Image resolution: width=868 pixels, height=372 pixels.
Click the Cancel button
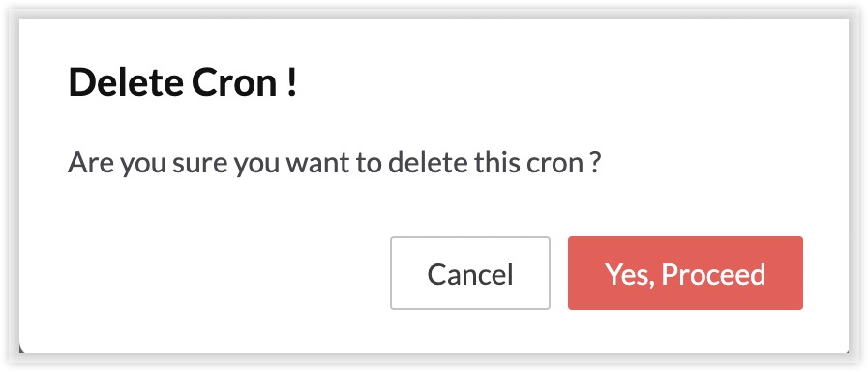[470, 273]
